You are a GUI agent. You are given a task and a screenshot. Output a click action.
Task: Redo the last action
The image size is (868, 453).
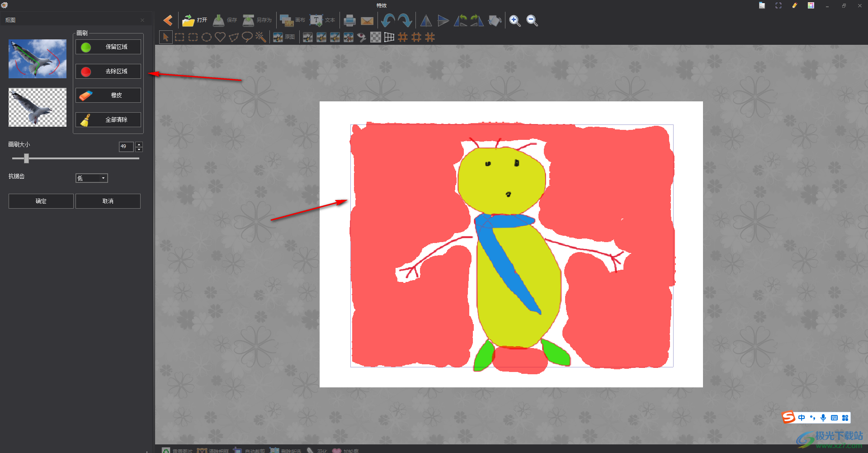coord(405,20)
